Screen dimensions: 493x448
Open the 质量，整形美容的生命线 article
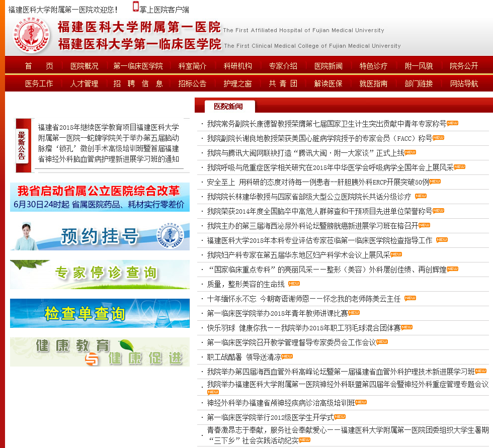(x=245, y=284)
